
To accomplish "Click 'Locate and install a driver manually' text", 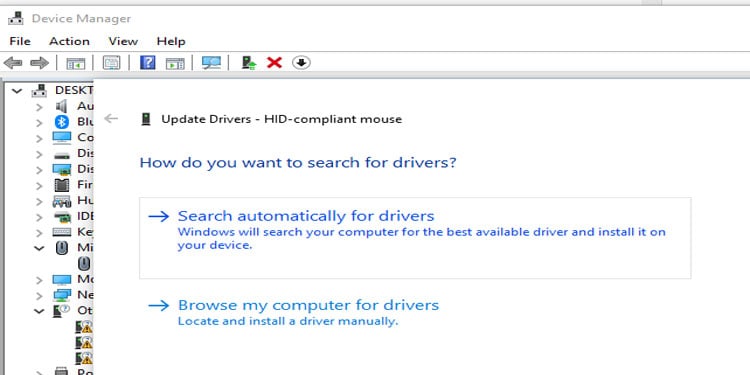I will [288, 321].
